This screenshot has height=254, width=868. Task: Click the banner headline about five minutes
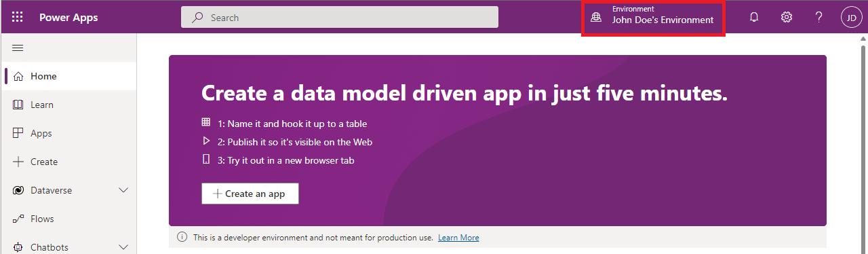[465, 93]
